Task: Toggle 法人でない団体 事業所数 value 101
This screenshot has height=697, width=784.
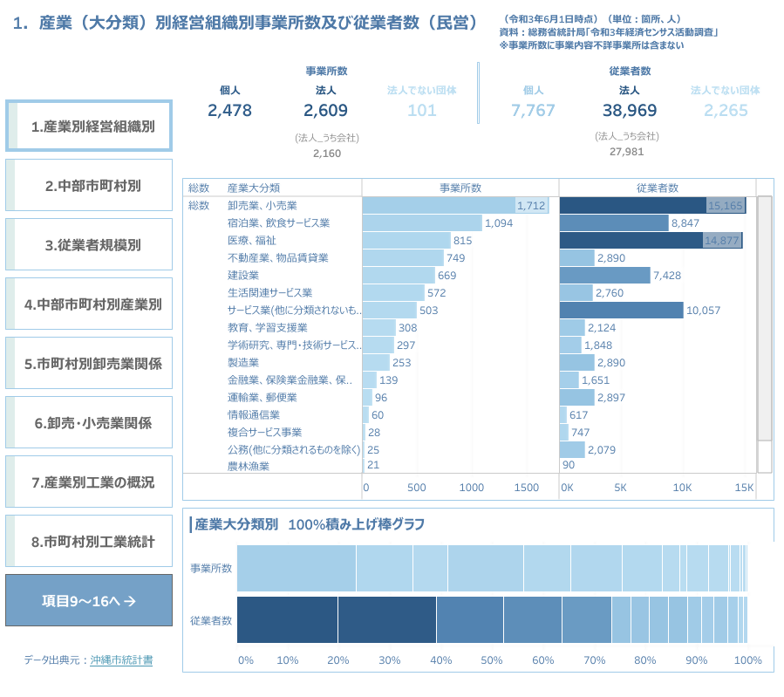Action: tap(421, 111)
